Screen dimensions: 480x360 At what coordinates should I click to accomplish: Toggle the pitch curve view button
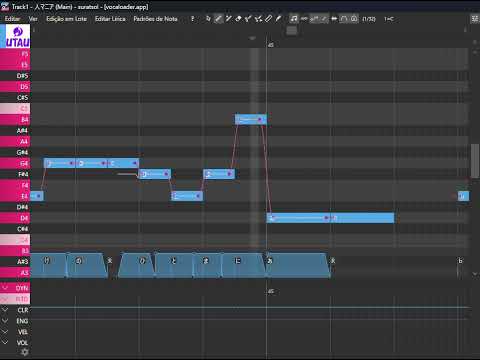pyautogui.click(x=314, y=19)
